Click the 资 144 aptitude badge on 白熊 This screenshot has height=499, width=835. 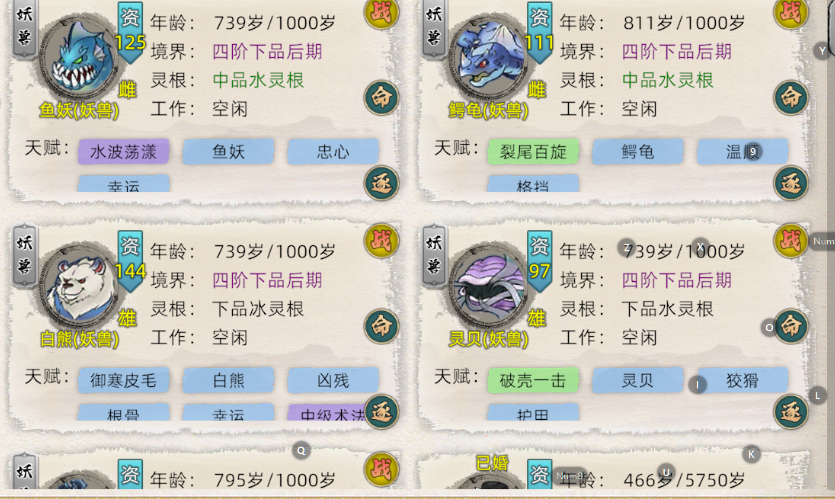pos(130,261)
